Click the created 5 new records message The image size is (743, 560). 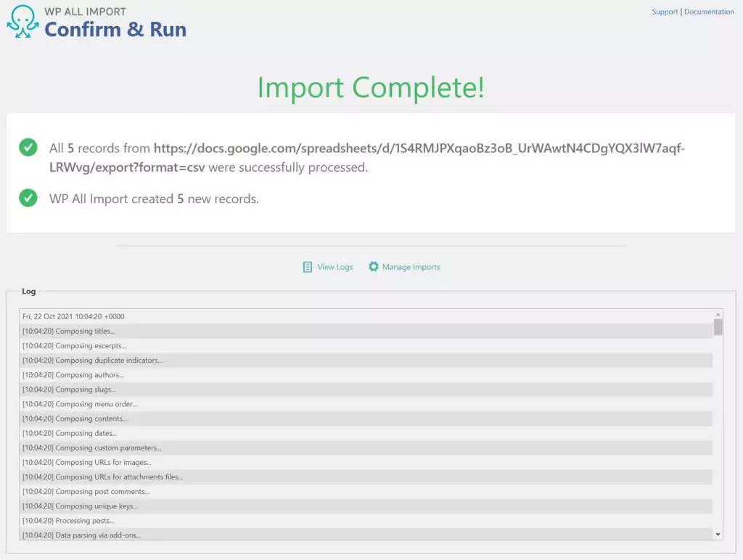click(x=154, y=199)
